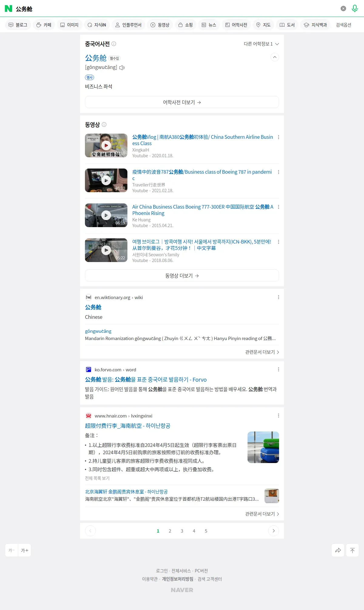Expand 다른 어학정보 1 dropdown

coord(261,44)
